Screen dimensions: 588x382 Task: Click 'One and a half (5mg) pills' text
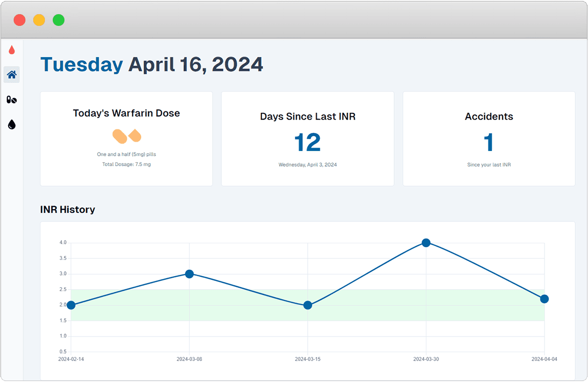pyautogui.click(x=126, y=154)
